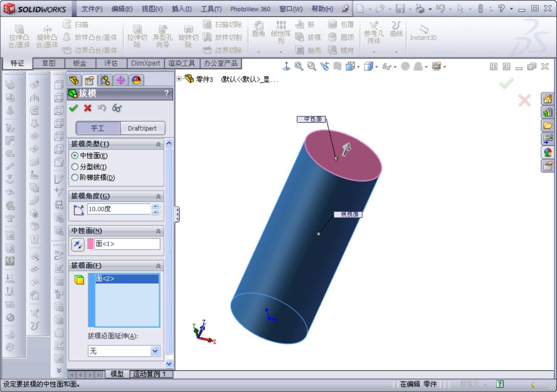Toggle detailed preview glasses icon
The image size is (557, 392).
117,108
